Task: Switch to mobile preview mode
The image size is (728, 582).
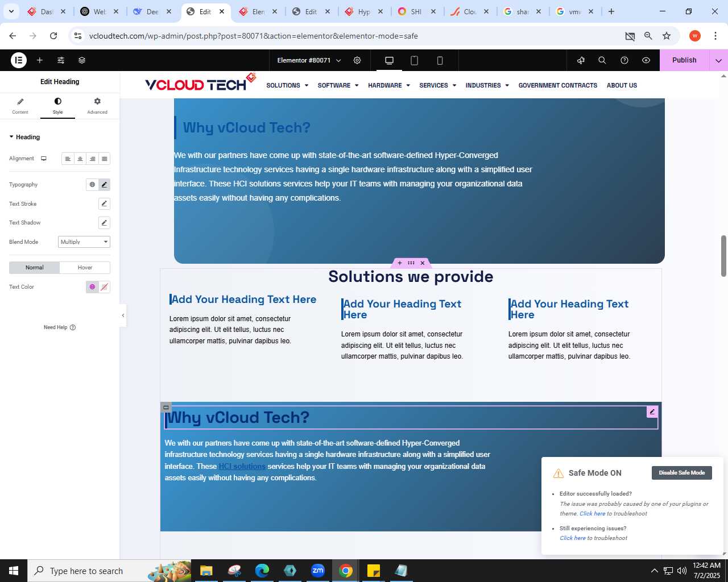Action: click(x=440, y=60)
